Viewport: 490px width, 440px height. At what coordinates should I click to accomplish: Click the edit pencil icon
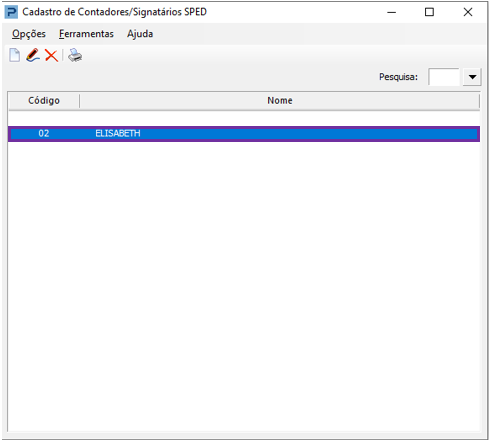tap(33, 55)
